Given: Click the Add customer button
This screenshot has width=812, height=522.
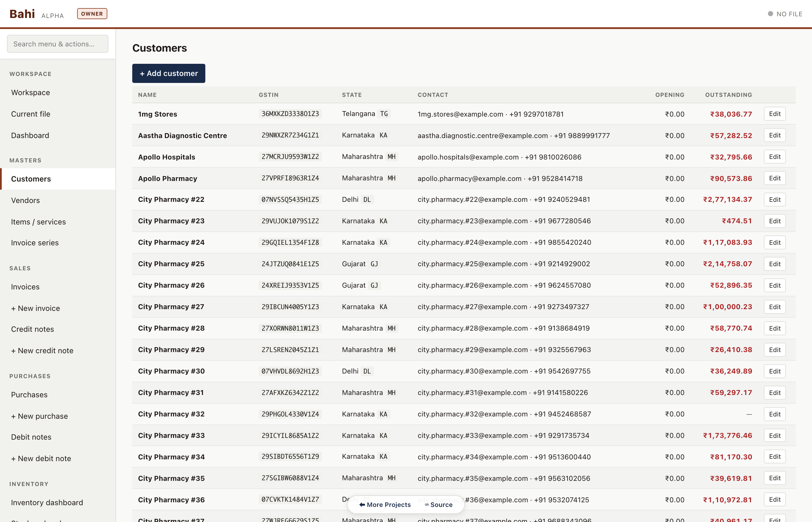Looking at the screenshot, I should 168,73.
